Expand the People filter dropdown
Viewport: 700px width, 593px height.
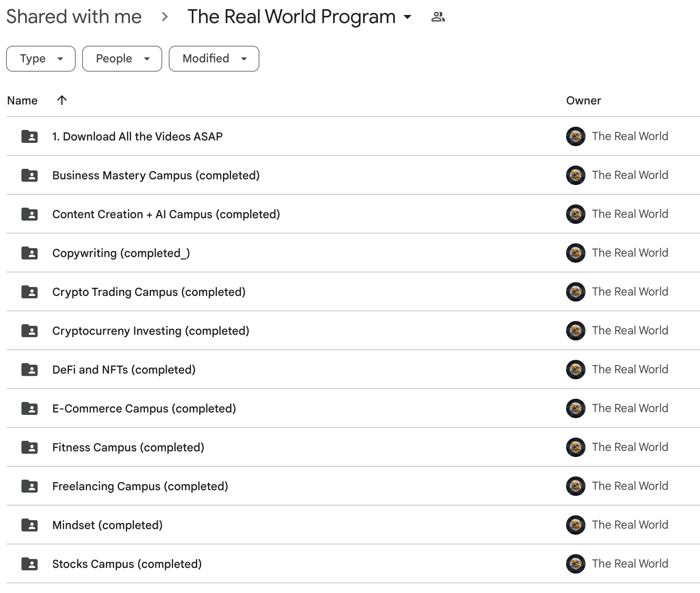click(x=122, y=59)
